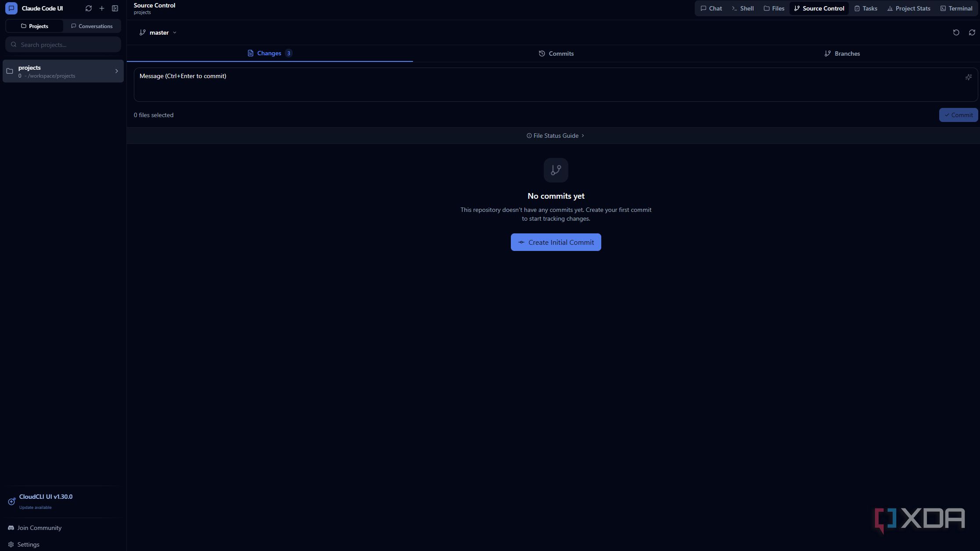Add a new project with the plus icon
The height and width of the screenshot is (551, 980).
point(102,8)
